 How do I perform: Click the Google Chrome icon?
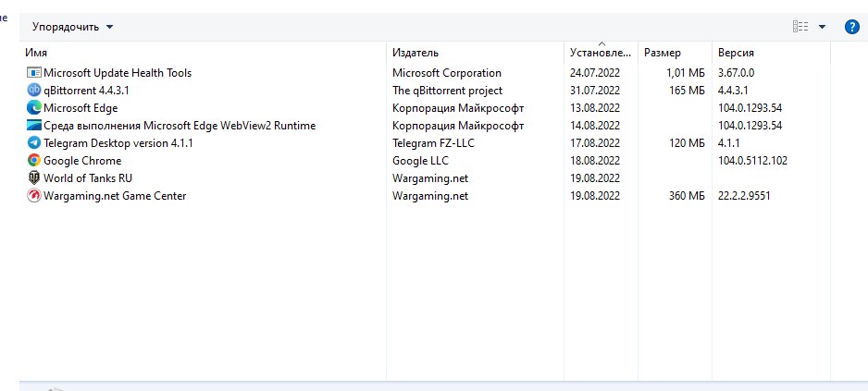pyautogui.click(x=34, y=160)
